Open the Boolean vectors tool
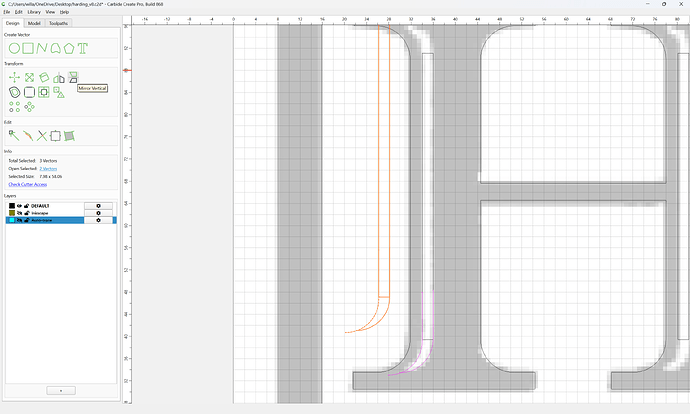This screenshot has height=414, width=690. coord(44,92)
